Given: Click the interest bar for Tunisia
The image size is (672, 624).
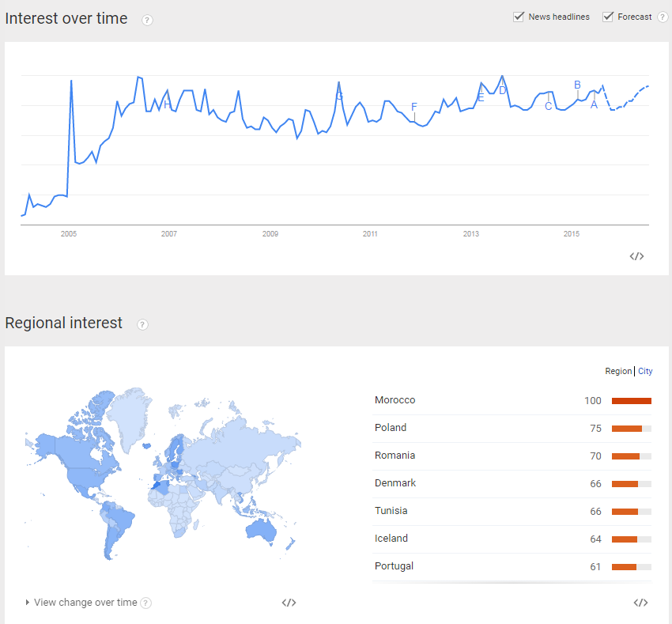Looking at the screenshot, I should click(625, 512).
